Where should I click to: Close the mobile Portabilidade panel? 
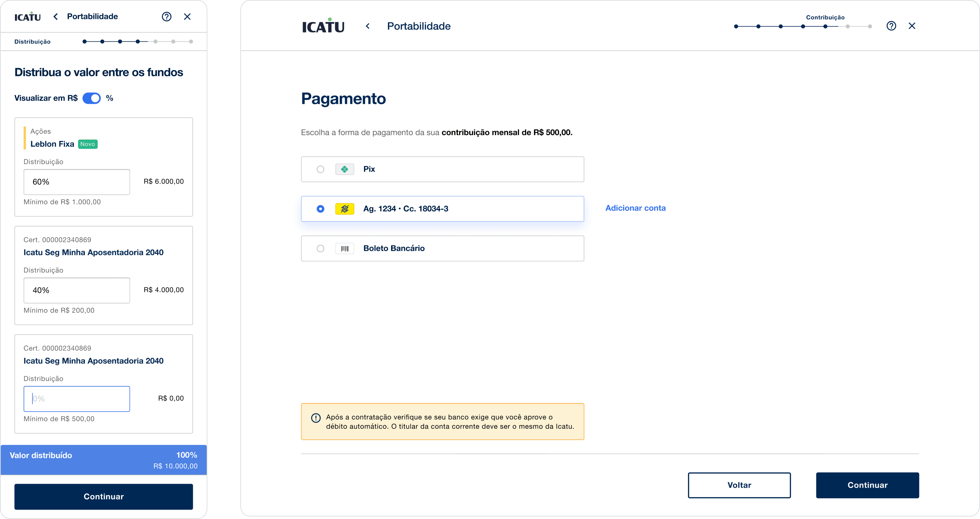[187, 16]
